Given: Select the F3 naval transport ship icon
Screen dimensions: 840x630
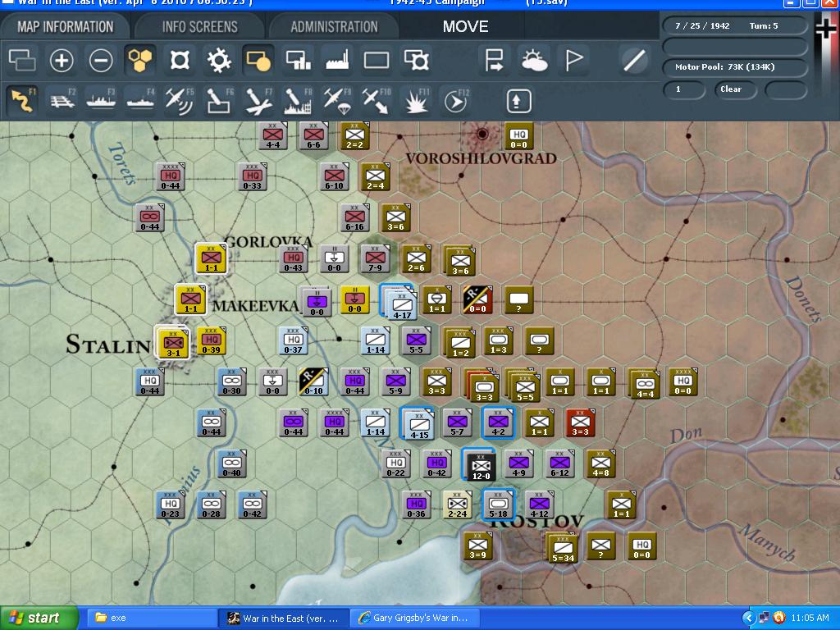Looking at the screenshot, I should pos(101,101).
